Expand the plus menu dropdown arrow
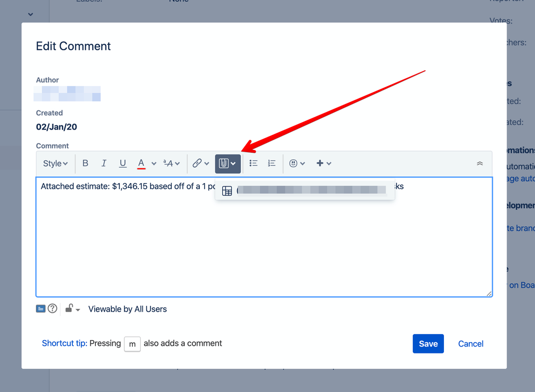535x392 pixels. [329, 164]
